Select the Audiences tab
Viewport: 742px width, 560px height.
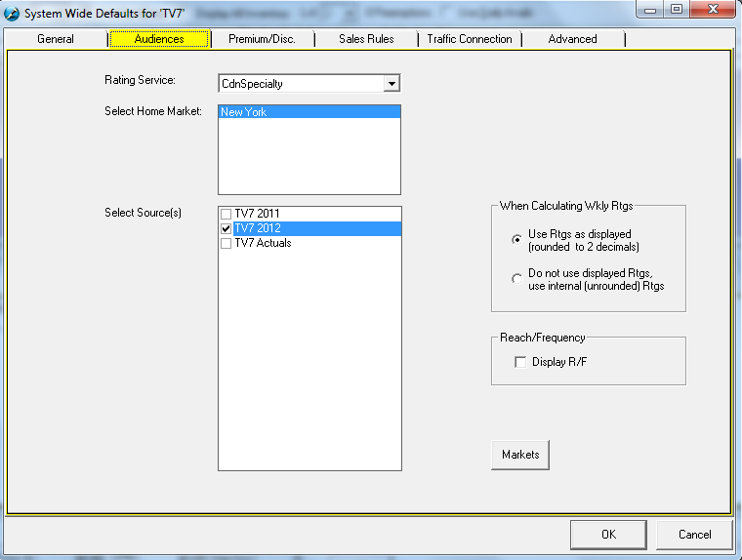coord(159,39)
